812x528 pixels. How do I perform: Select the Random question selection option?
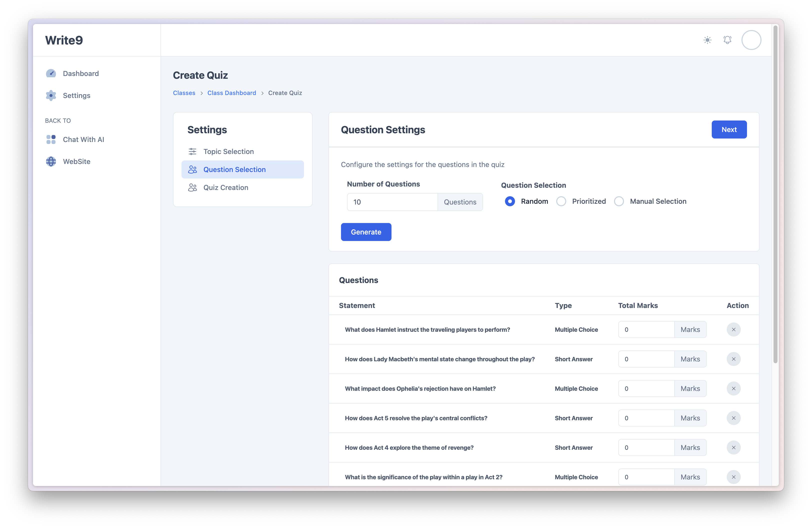coord(510,201)
